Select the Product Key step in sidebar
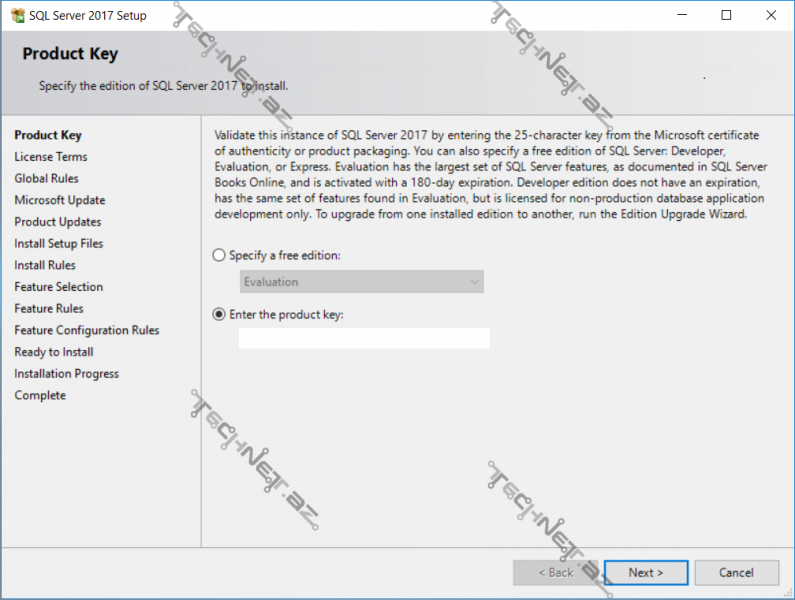Screen dimensions: 795x600 point(48,135)
